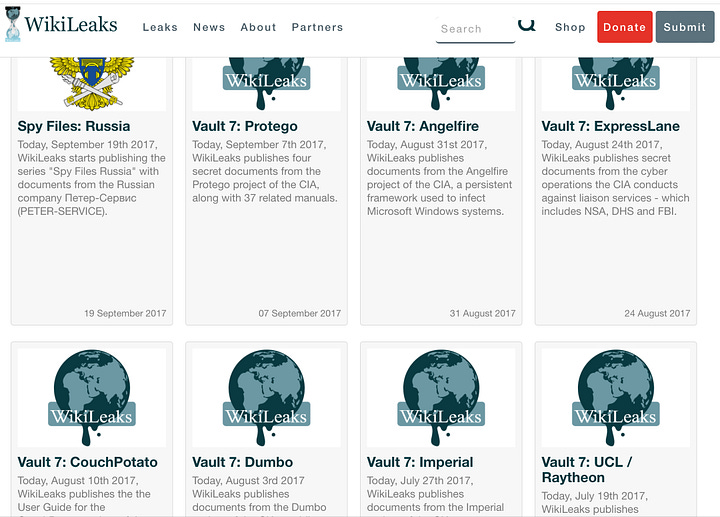Open the Vault 7: UCL / Raytheon title
720x517 pixels.
point(587,470)
